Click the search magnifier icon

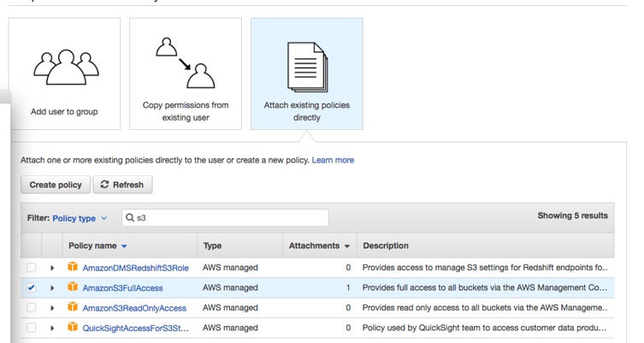click(x=130, y=218)
